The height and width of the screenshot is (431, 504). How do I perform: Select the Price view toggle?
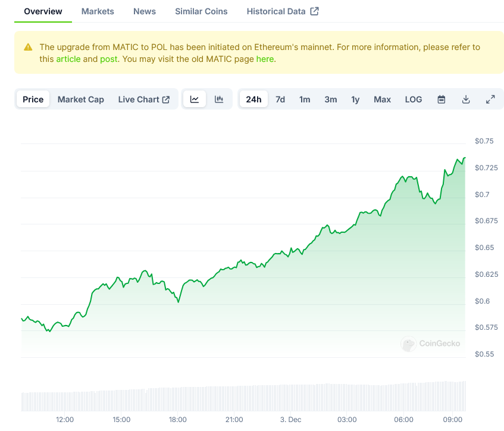coord(33,99)
